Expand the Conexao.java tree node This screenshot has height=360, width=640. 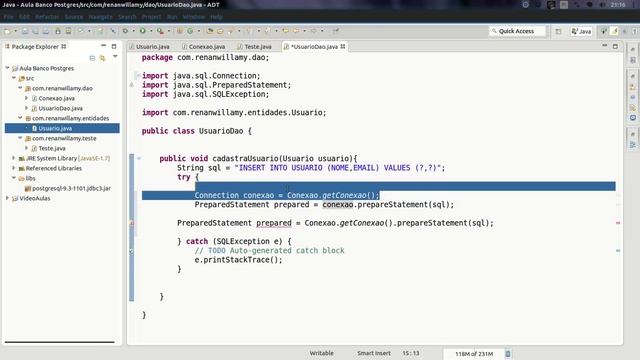[27, 98]
